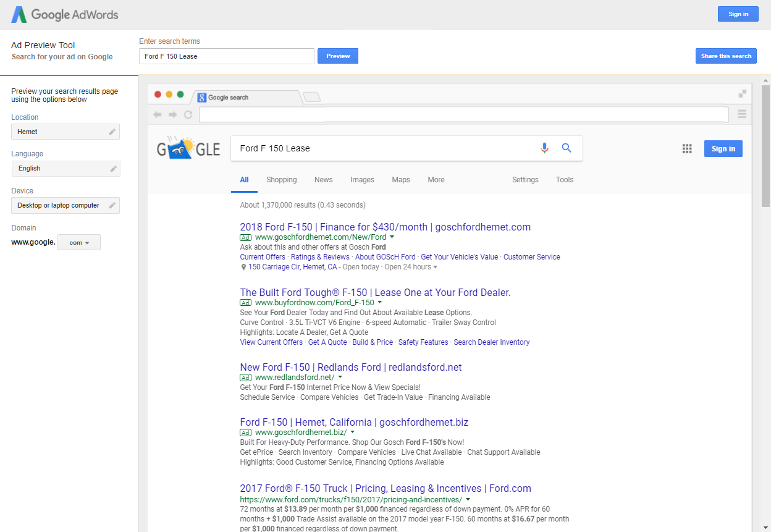Click the search magnifier icon
The image size is (771, 532).
[x=567, y=148]
